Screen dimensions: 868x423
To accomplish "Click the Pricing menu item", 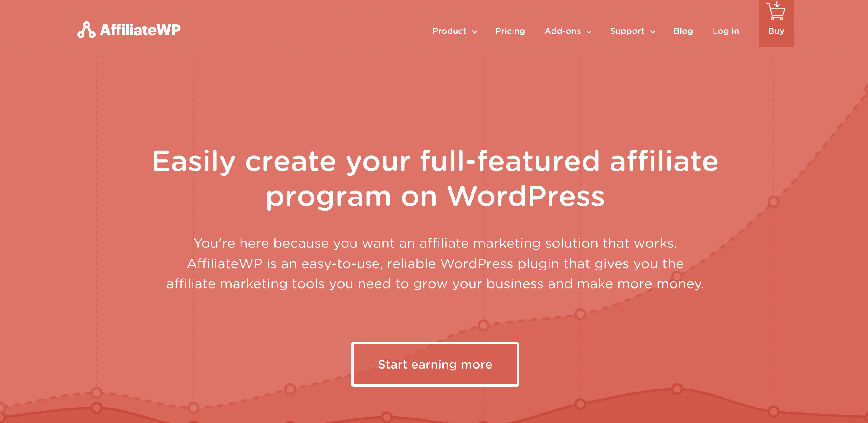I will [510, 31].
